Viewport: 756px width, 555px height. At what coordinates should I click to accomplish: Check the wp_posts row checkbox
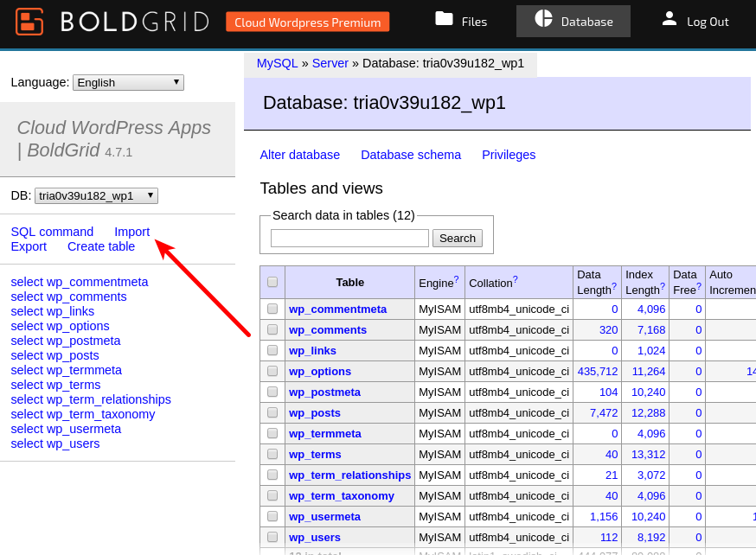(272, 411)
